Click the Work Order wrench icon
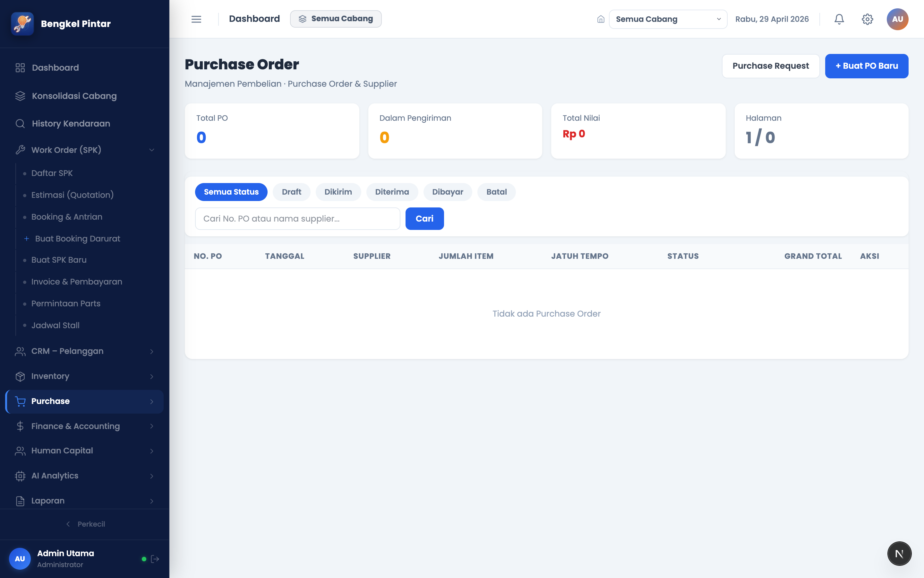Viewport: 924px width, 578px height. [20, 150]
